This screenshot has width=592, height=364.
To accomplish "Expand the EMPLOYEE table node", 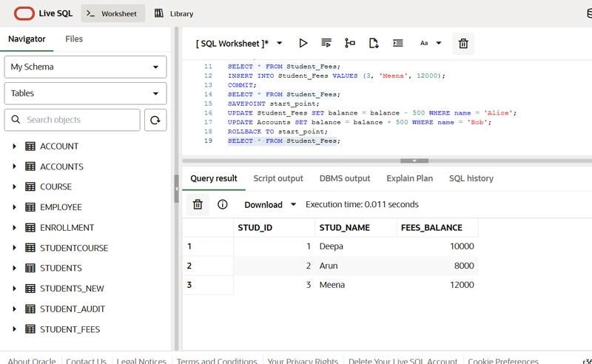I will [x=14, y=207].
